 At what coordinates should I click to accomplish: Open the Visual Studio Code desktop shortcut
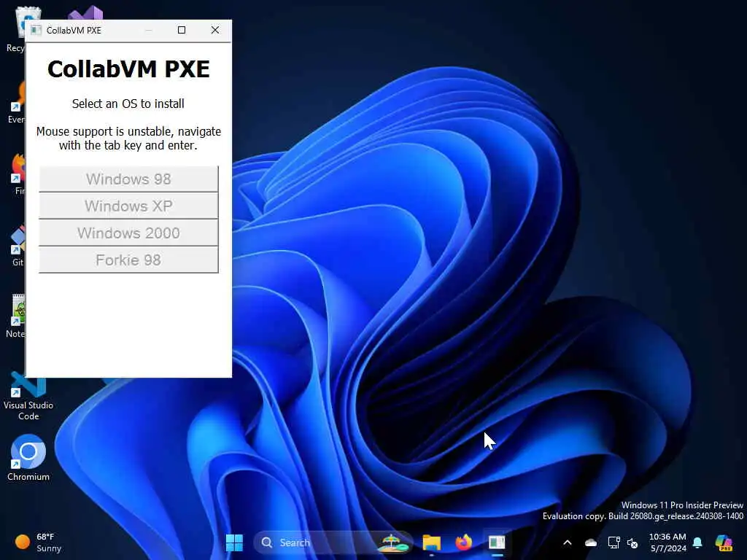(28, 396)
